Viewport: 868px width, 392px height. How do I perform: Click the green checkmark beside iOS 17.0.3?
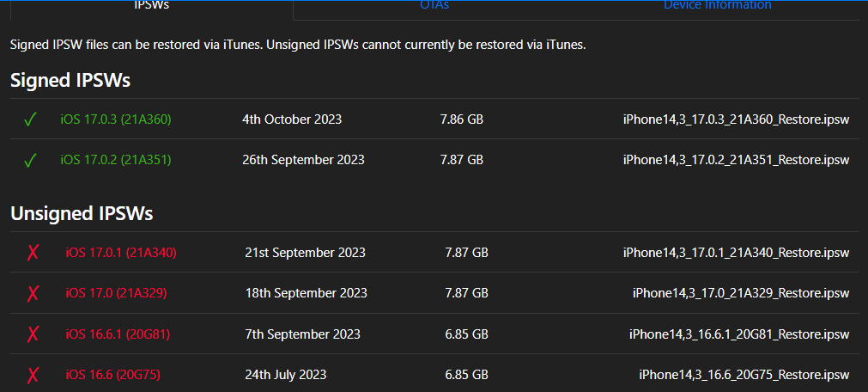[30, 119]
